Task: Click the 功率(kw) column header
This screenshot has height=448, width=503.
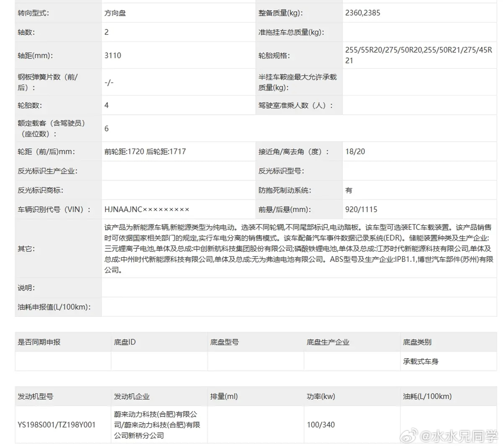Action: 321,396
